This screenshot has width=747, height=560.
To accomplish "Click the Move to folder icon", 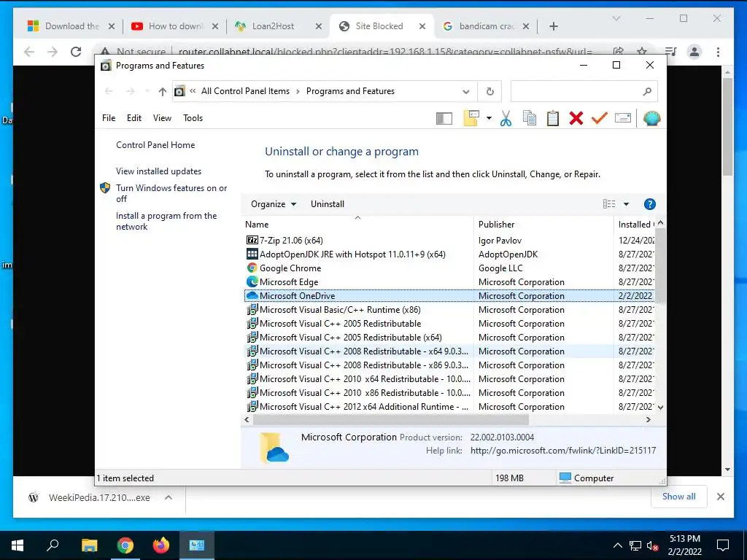I will 471,118.
